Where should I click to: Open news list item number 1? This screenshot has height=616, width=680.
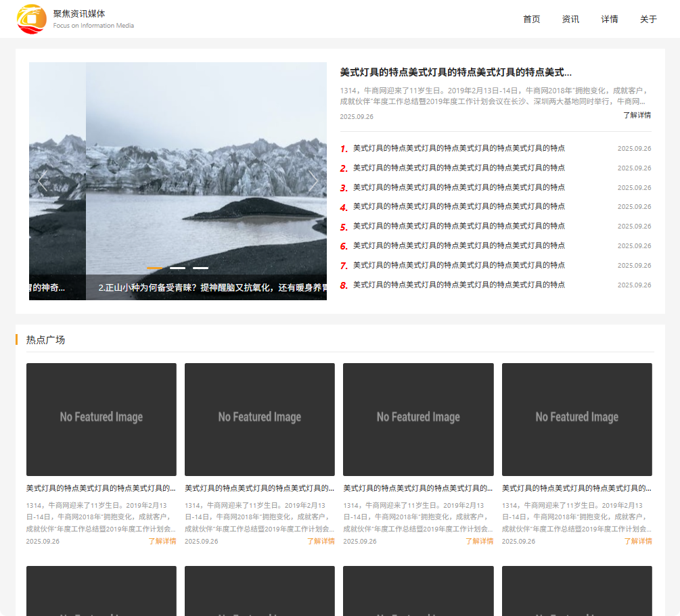pyautogui.click(x=459, y=148)
